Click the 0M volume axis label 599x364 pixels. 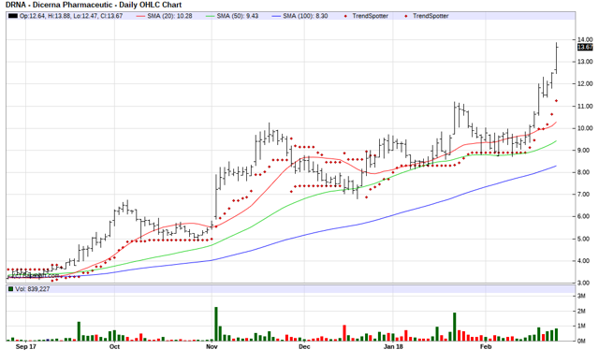click(581, 342)
